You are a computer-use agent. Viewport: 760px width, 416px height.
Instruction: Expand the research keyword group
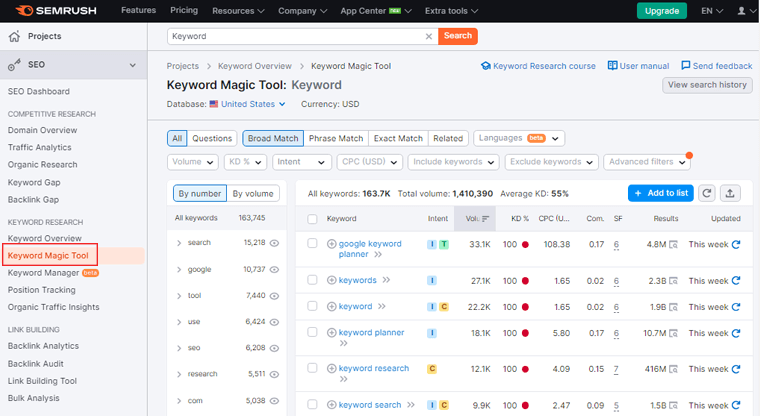click(179, 374)
